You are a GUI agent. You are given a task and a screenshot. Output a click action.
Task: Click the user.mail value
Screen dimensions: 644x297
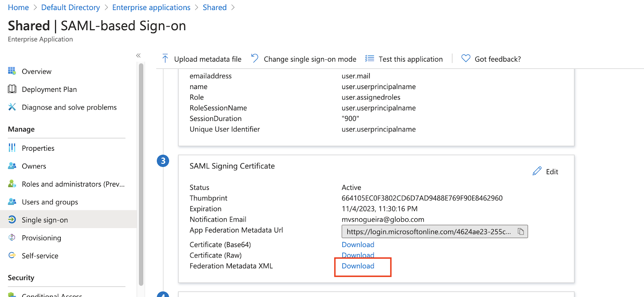pos(356,76)
